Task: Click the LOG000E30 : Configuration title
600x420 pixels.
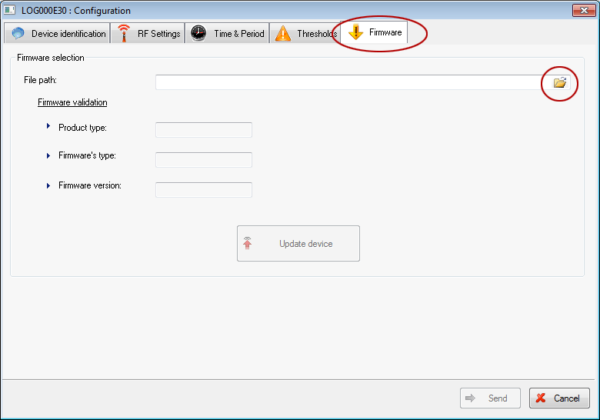Action: coord(76,10)
